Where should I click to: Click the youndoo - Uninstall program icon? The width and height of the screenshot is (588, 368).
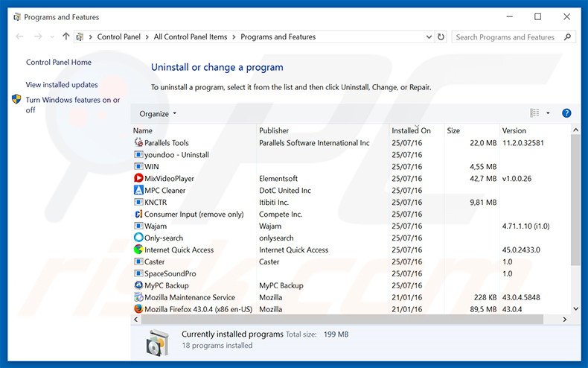[x=138, y=155]
